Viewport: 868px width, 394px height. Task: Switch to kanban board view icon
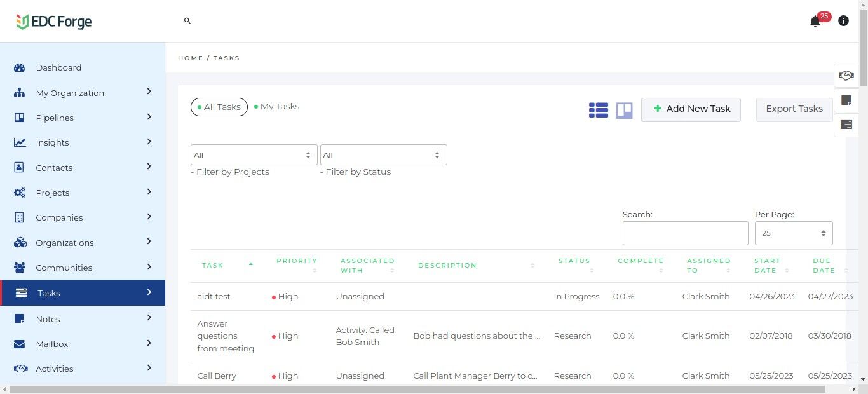click(x=624, y=110)
